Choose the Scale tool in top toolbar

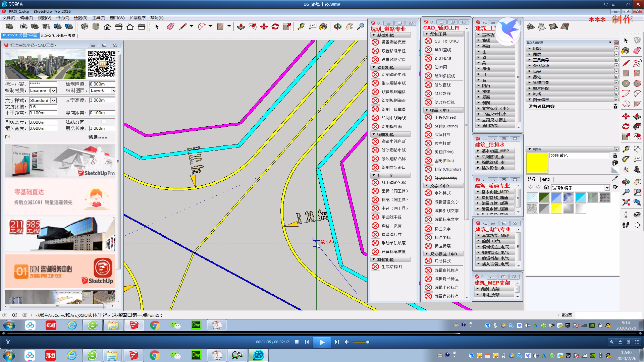(x=287, y=27)
